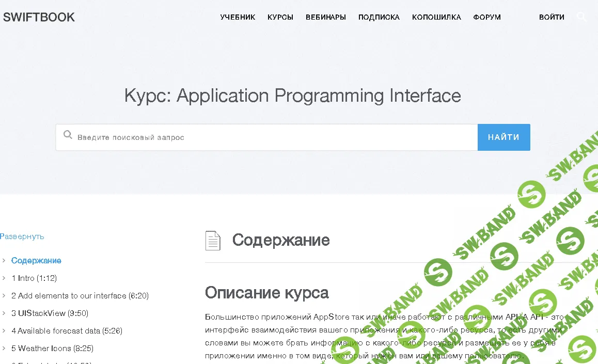Expand the chevron next to "1 Intro"
Image resolution: width=598 pixels, height=364 pixels.
(x=4, y=278)
